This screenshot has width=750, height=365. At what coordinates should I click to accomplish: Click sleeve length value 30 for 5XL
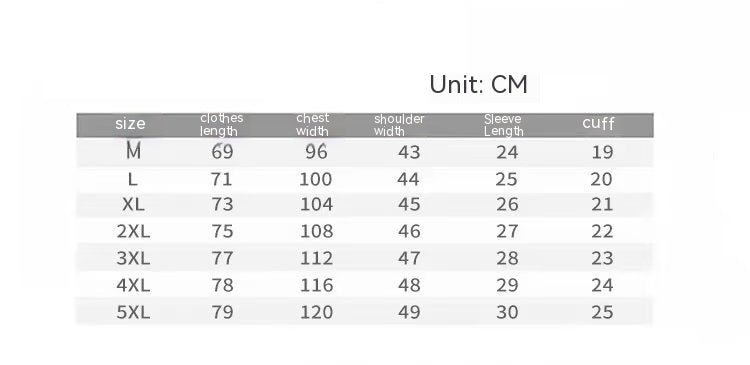click(x=507, y=312)
